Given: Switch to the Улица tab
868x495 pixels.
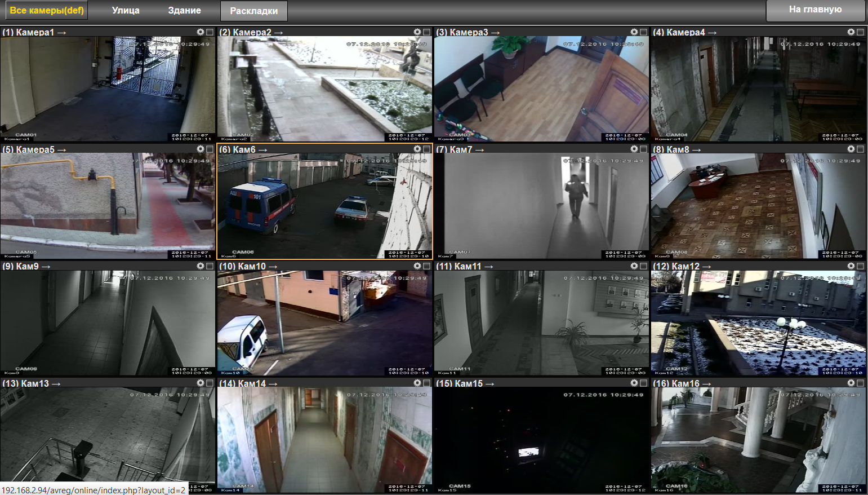Looking at the screenshot, I should tap(127, 10).
